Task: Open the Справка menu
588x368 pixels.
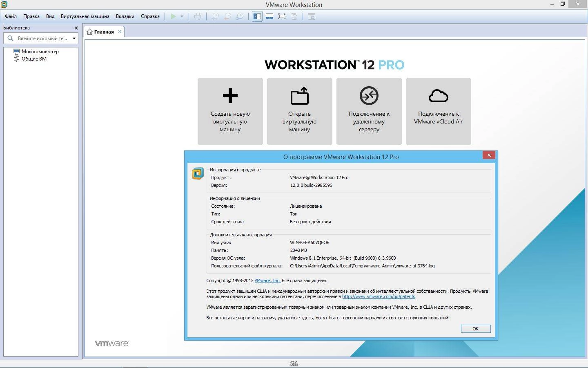Action: click(150, 16)
